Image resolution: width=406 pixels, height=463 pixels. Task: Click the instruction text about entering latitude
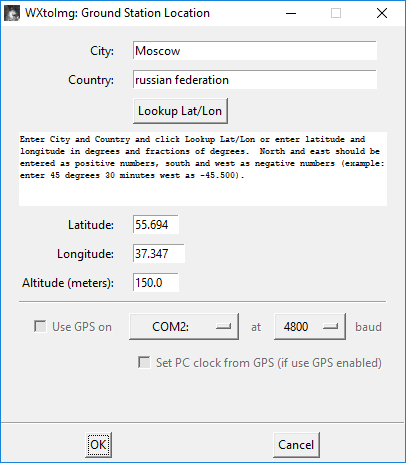pyautogui.click(x=203, y=157)
